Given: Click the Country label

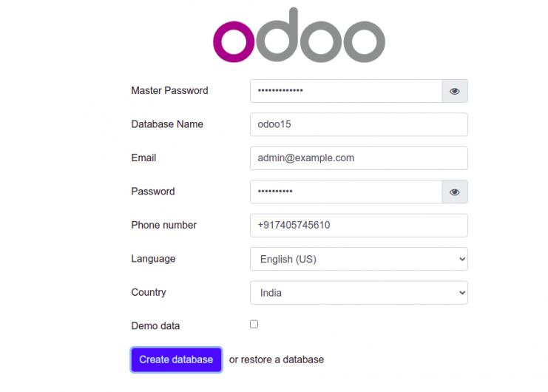Looking at the screenshot, I should [x=149, y=293].
